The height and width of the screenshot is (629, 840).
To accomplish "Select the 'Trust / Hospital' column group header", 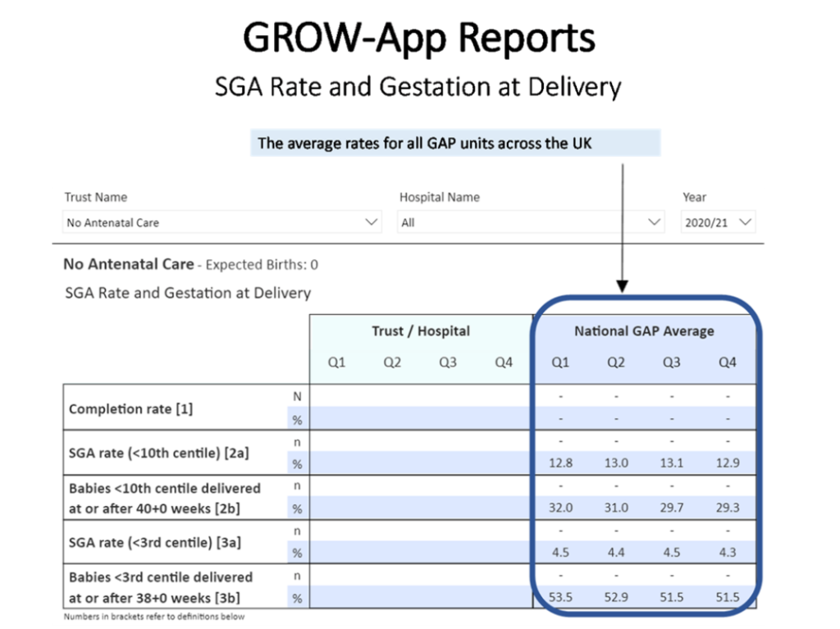I will click(421, 331).
